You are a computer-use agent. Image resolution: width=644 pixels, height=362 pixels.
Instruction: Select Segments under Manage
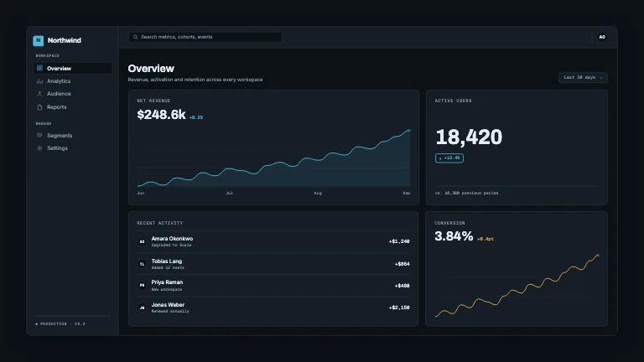pos(72,136)
